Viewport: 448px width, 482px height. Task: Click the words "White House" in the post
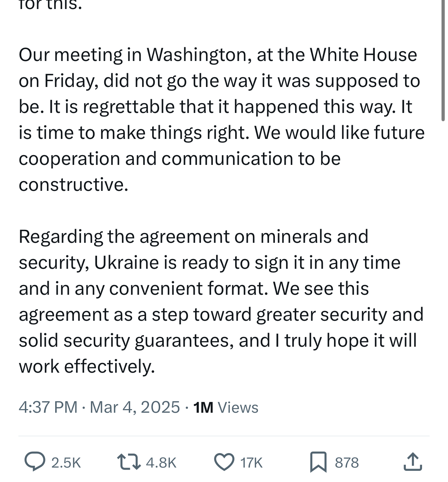coord(363,55)
